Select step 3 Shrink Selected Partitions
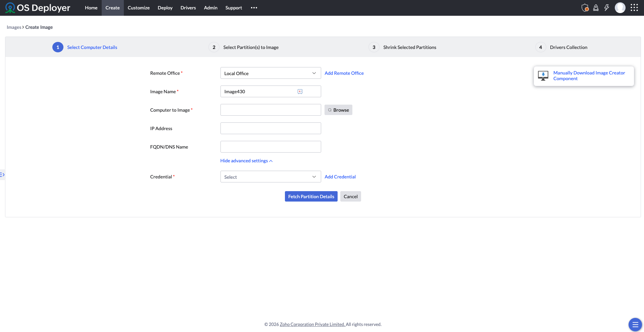Image resolution: width=644 pixels, height=332 pixels. tap(402, 47)
